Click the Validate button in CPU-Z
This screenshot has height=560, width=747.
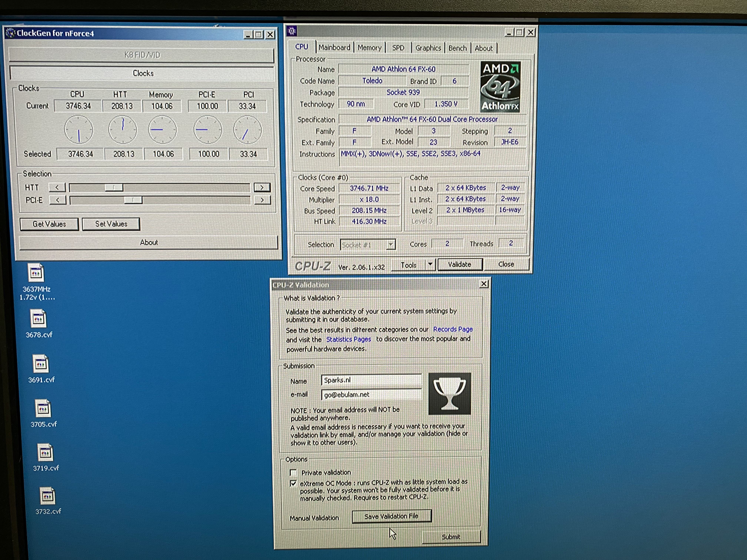(x=460, y=265)
